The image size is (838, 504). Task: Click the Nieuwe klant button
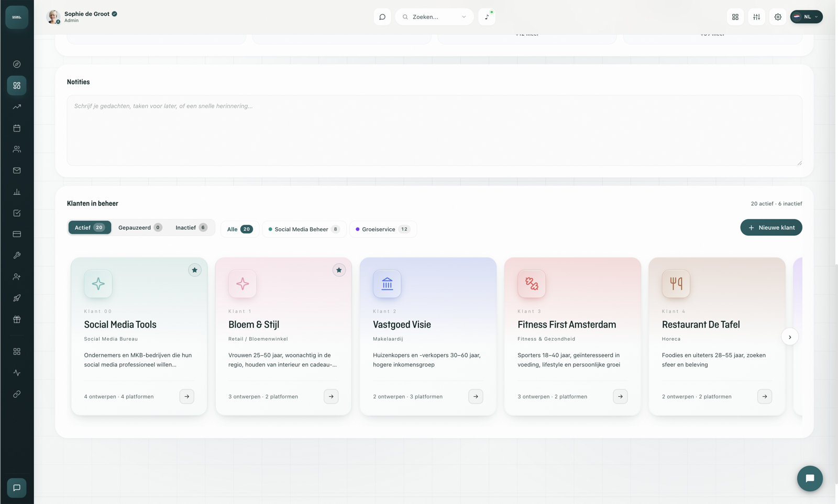tap(771, 228)
